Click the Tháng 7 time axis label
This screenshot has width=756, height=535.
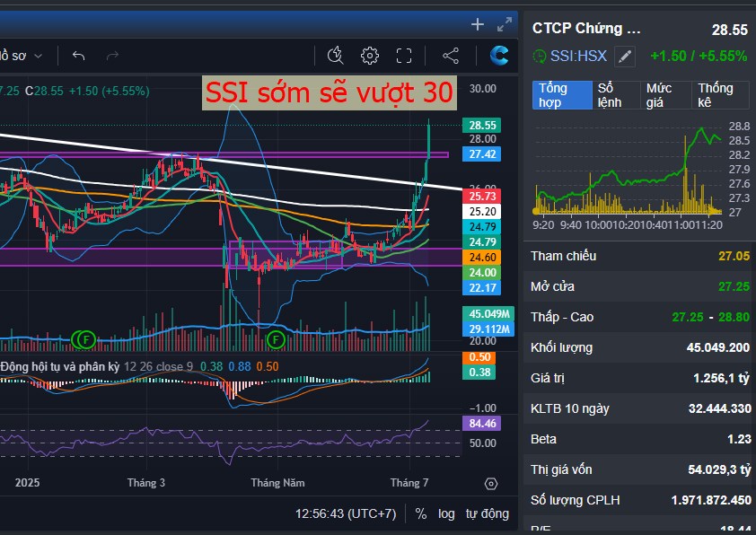click(x=409, y=483)
